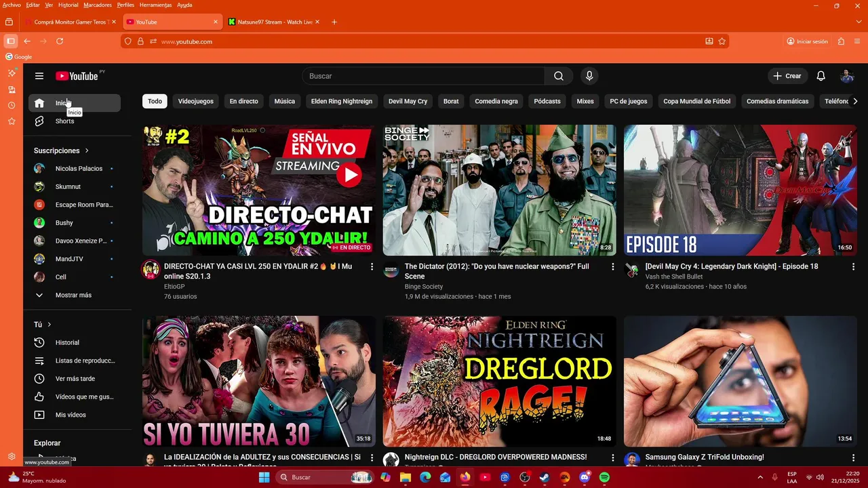Image resolution: width=868 pixels, height=488 pixels.
Task: Select Copa Mundial de Fútbol chip
Action: [697, 101]
